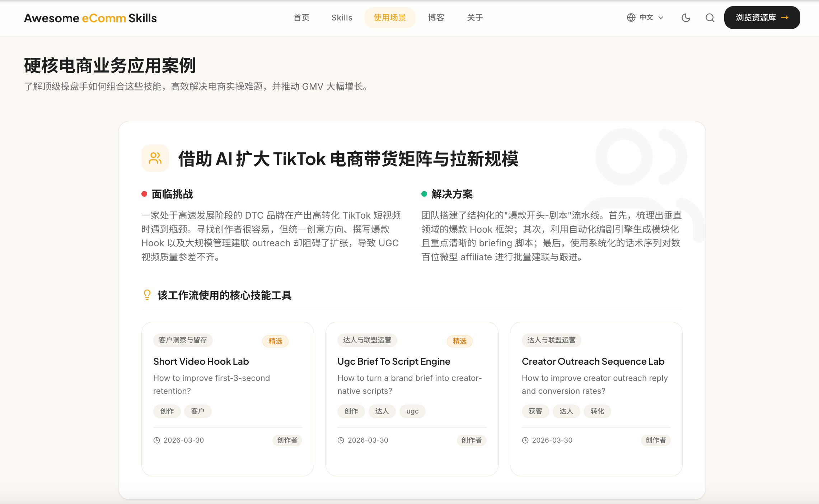Click clock icon on Short Video Hook Lab card
Screen dimensions: 819x504
coord(157,440)
